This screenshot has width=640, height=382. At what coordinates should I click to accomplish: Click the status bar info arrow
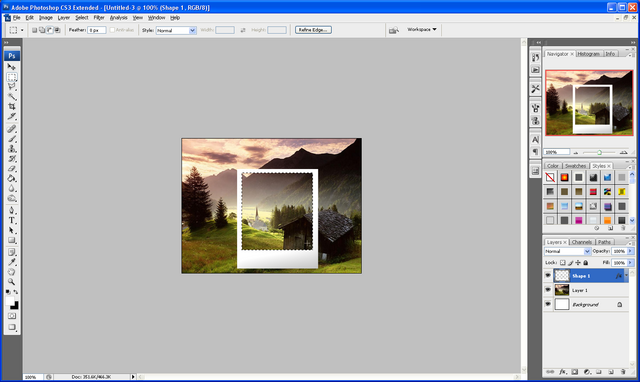coord(133,377)
